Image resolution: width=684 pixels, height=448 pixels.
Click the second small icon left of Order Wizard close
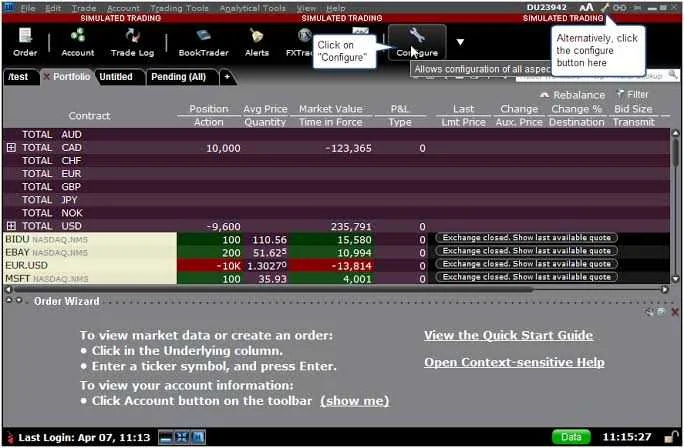pos(661,312)
